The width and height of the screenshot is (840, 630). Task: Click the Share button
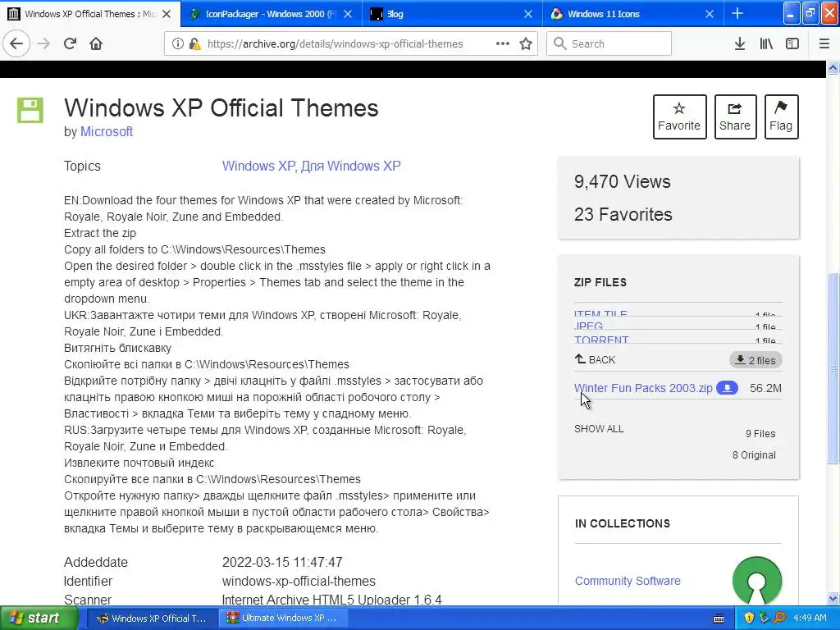(735, 116)
